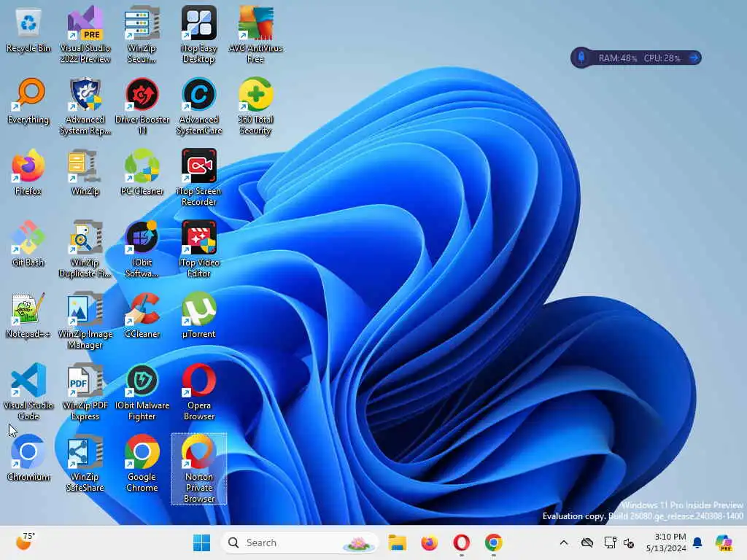Switch to Chrome in the taskbar

click(x=494, y=542)
